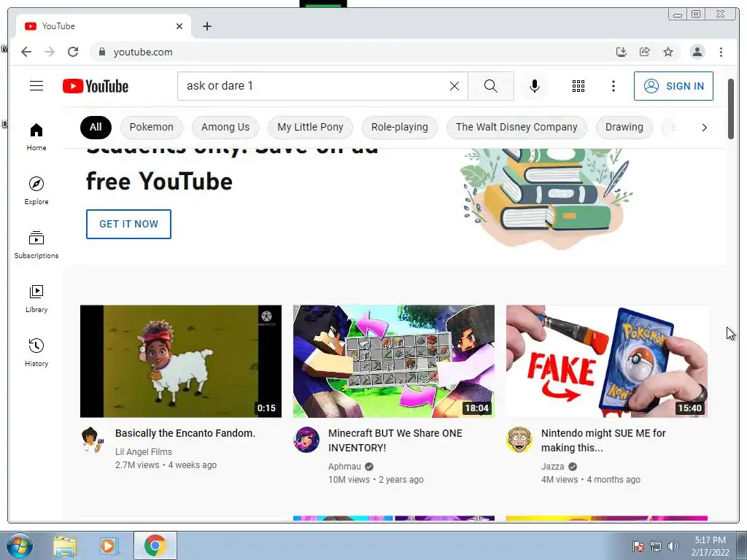Screen dimensions: 747x560
Task: Select The Walt Disney Company chip
Action: [x=516, y=127]
